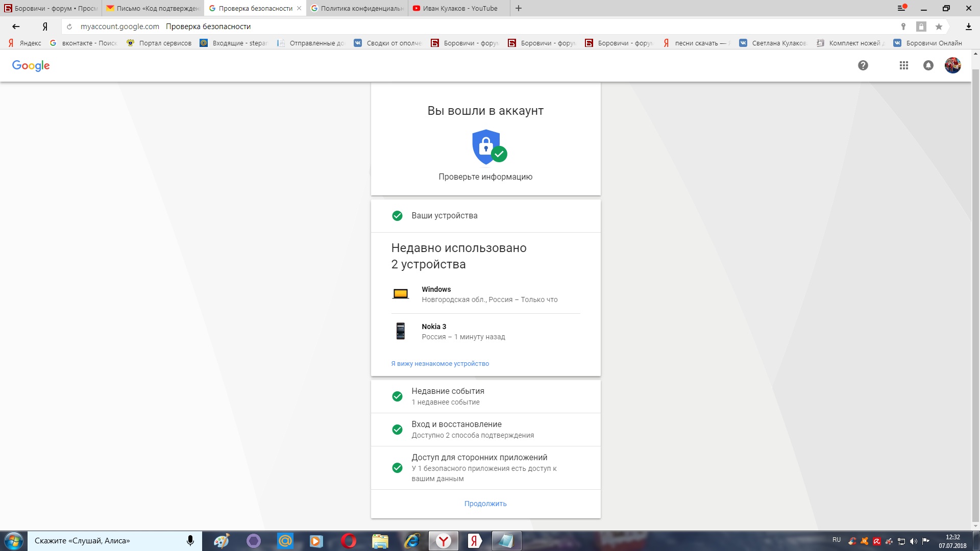Open the Светлана Кулакова bookmark
The width and height of the screenshot is (980, 551).
[773, 43]
